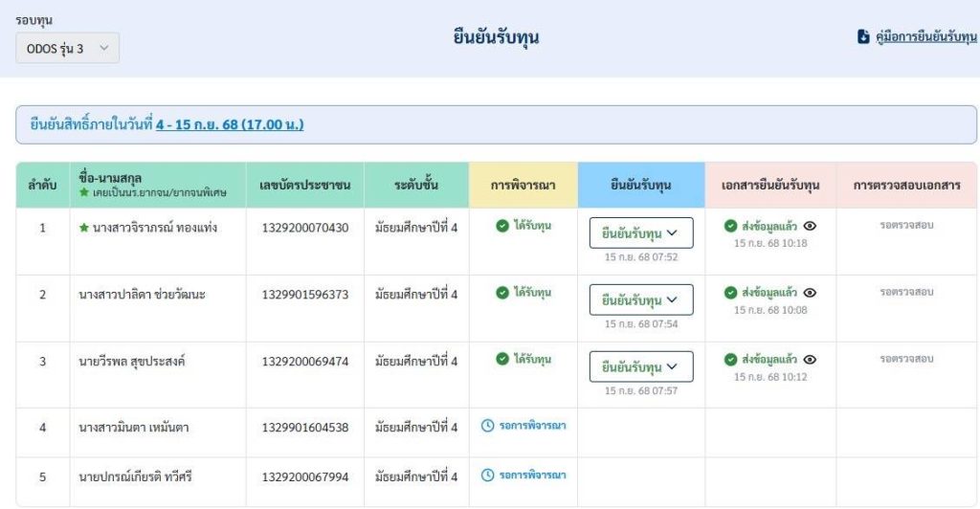The image size is (980, 509).
Task: Click ID number 1329901604538 cell
Action: pyautogui.click(x=305, y=428)
